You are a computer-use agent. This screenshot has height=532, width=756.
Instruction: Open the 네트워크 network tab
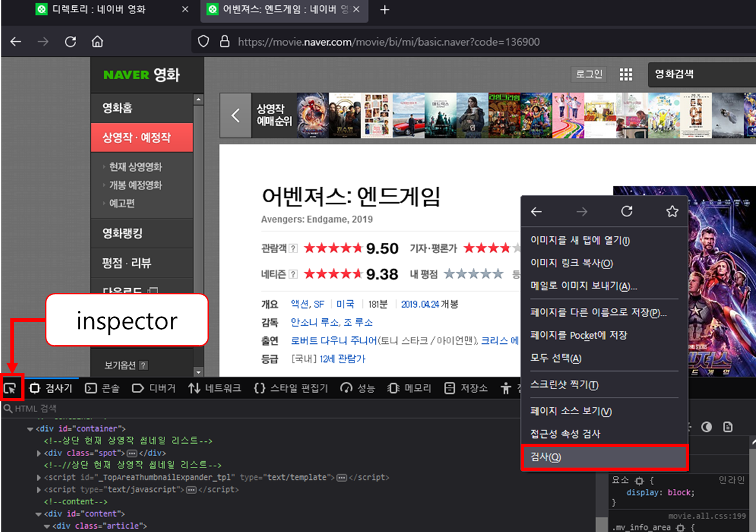click(215, 388)
